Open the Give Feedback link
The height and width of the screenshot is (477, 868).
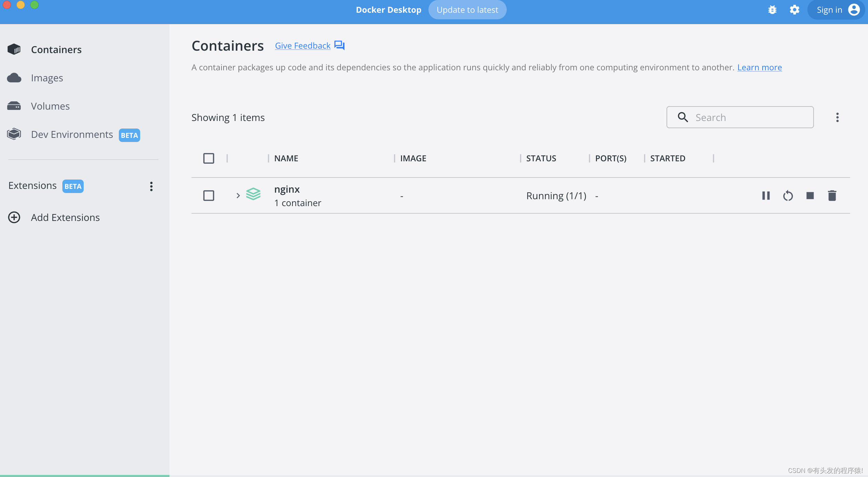pyautogui.click(x=302, y=45)
